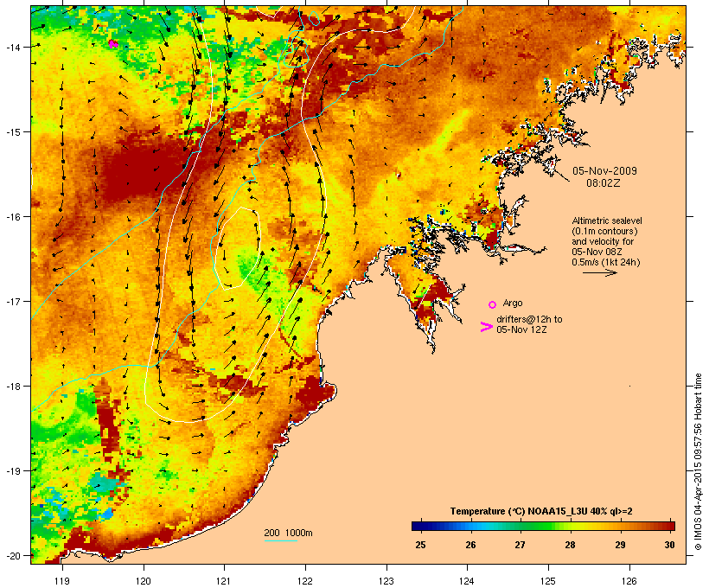Viewport: 709px width, 588px height.
Task: Click the latitude axis label -16
Action: pos(13,217)
